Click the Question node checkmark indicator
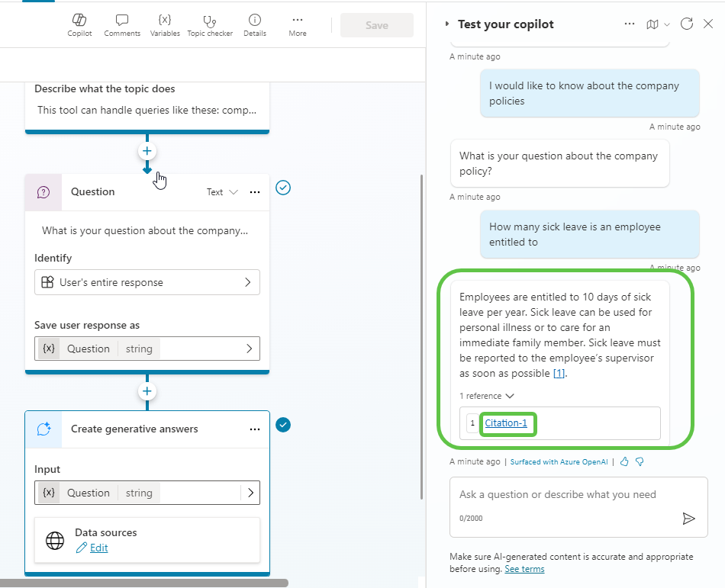This screenshot has width=725, height=588. tap(283, 188)
